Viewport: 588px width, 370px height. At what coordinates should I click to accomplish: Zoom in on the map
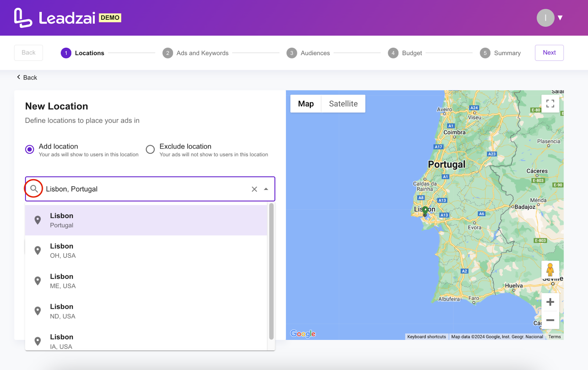point(550,302)
